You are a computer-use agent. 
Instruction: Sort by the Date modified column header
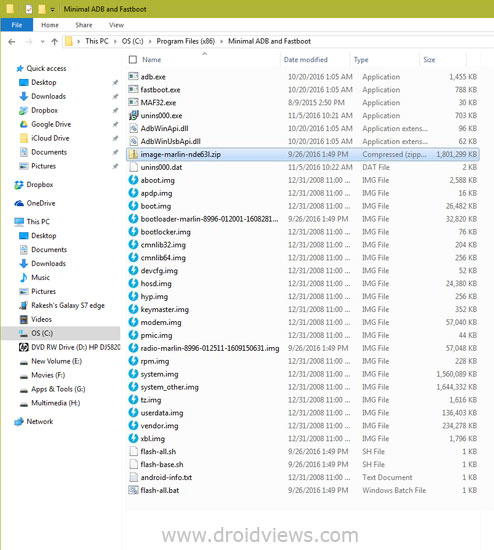306,60
